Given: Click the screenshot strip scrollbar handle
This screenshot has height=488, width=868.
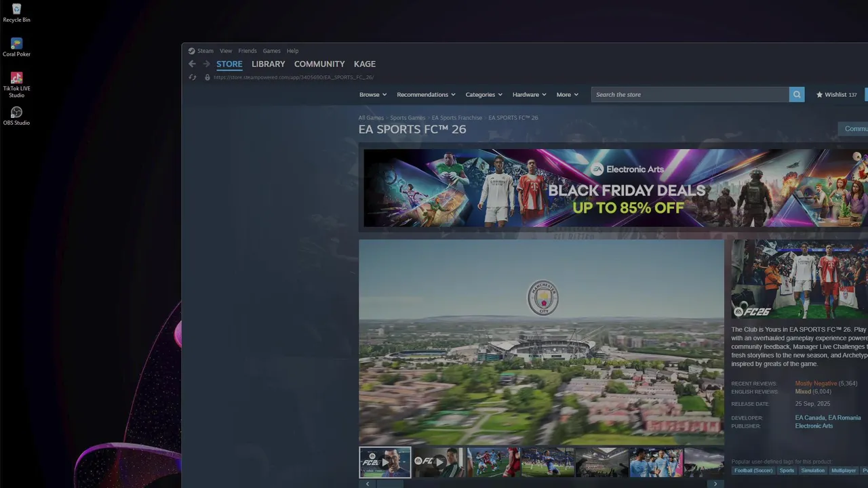Looking at the screenshot, I should (390, 484).
